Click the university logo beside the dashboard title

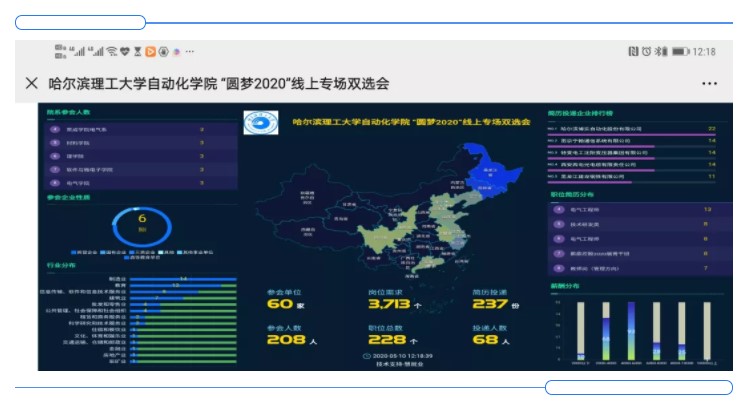[x=260, y=123]
